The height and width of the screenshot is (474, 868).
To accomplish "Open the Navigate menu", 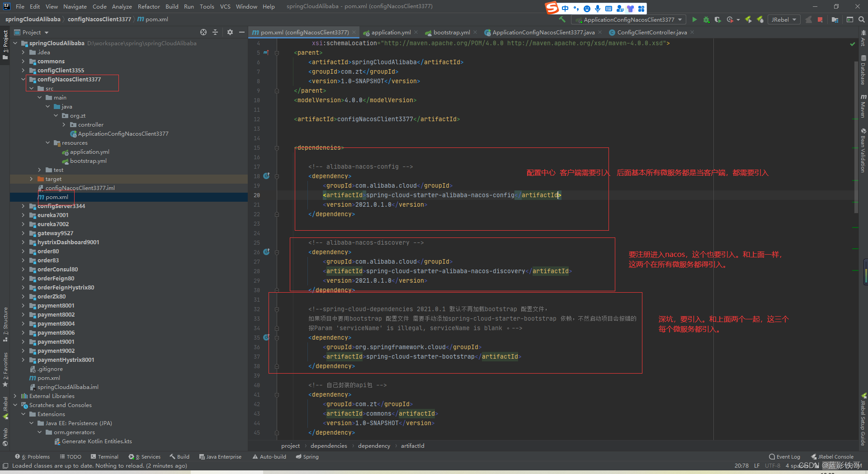I will (75, 6).
